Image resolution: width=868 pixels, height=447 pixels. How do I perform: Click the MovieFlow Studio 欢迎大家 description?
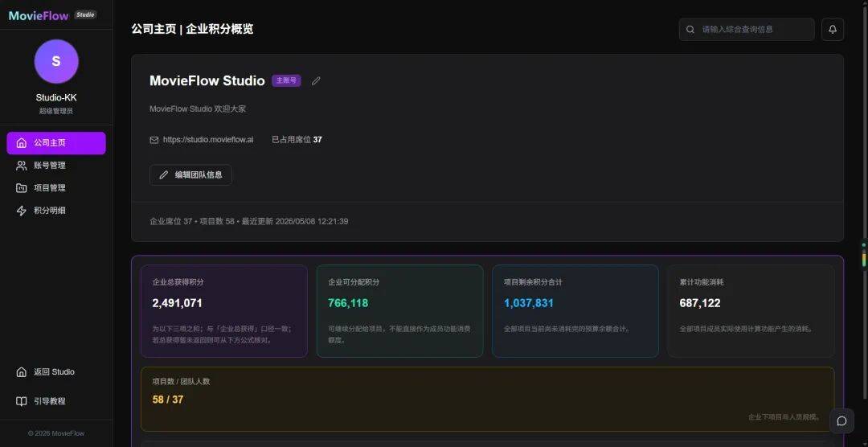click(x=198, y=109)
